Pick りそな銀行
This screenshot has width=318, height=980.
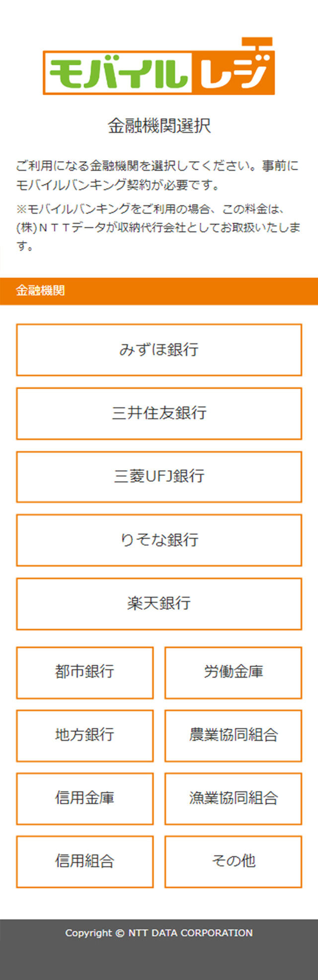pyautogui.click(x=159, y=540)
